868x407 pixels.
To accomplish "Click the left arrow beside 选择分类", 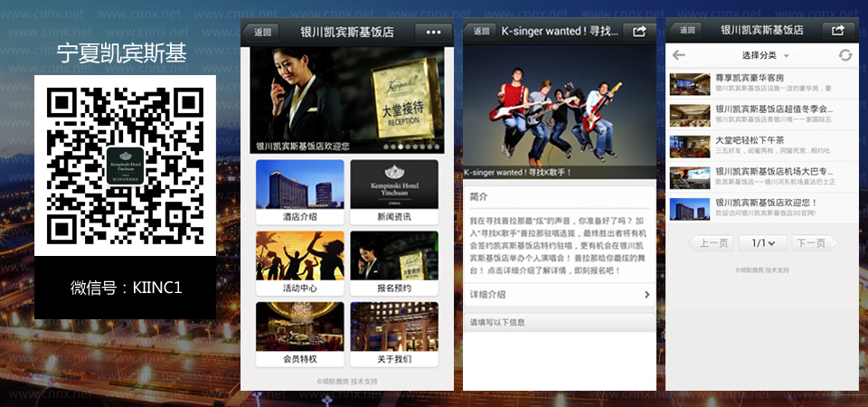I will tap(679, 55).
